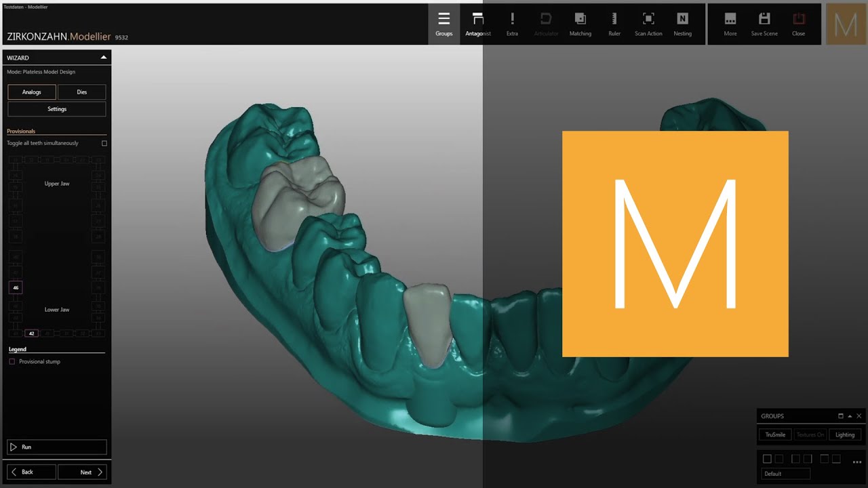Click the Default group name field
The image size is (868, 488).
tap(786, 474)
